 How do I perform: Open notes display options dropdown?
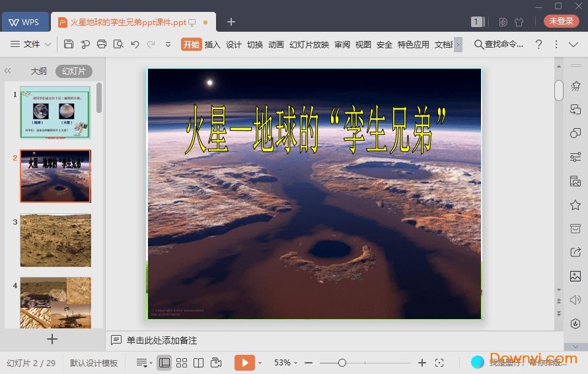pos(144,363)
